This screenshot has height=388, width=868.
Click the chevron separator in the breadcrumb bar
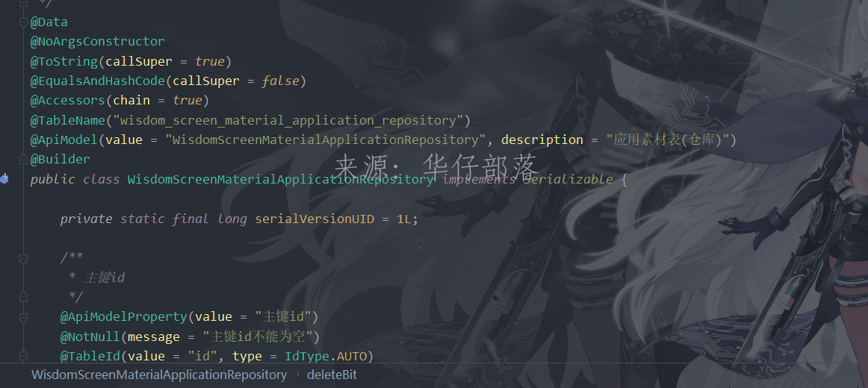297,375
